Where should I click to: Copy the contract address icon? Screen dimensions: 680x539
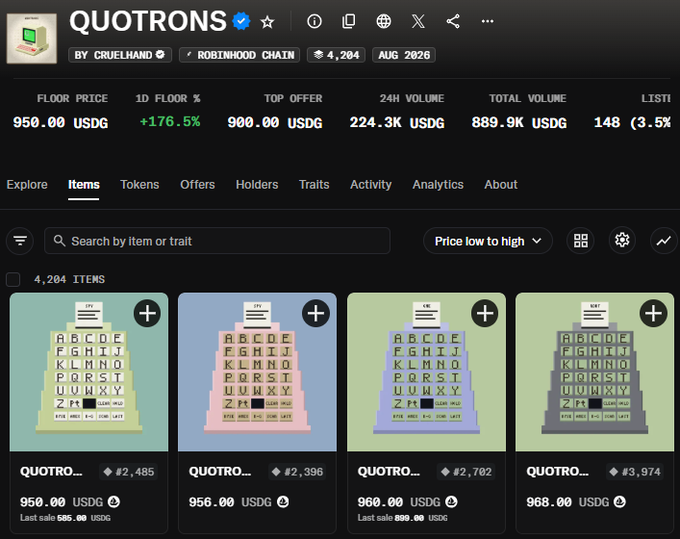349,21
